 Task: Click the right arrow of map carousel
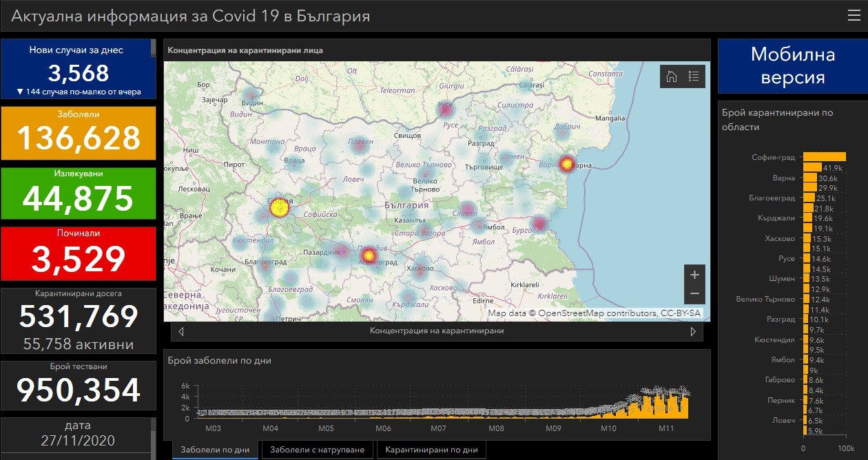(693, 331)
